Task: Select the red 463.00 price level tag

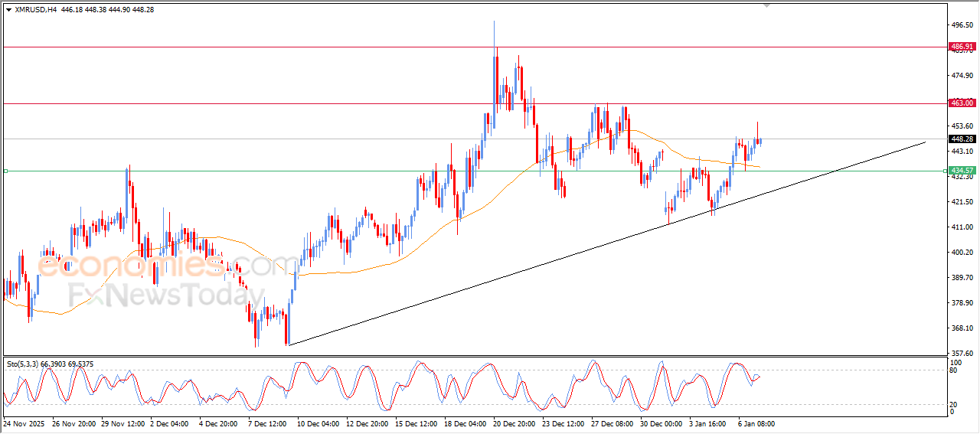Action: (961, 103)
